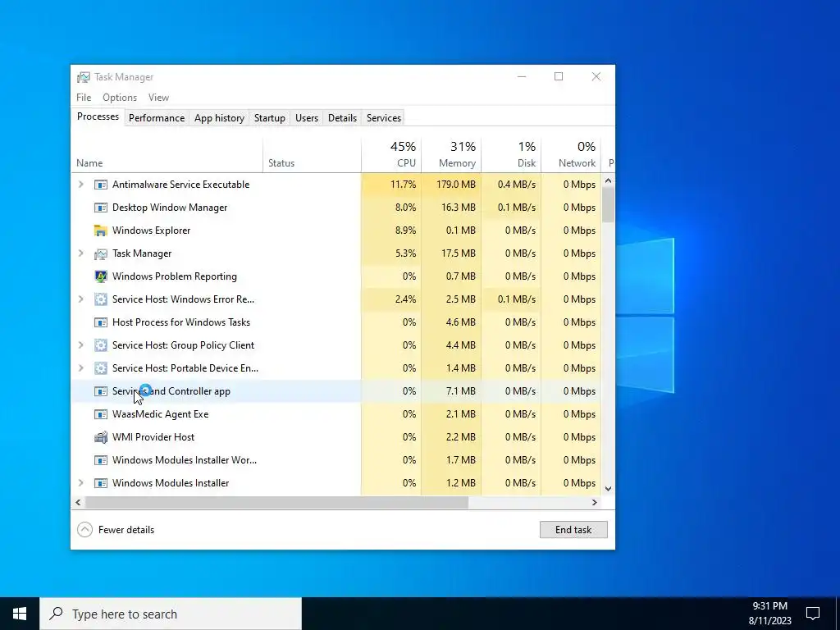Click the vertical scrollbar up arrow
Screen dimensions: 840x630
coord(608,181)
